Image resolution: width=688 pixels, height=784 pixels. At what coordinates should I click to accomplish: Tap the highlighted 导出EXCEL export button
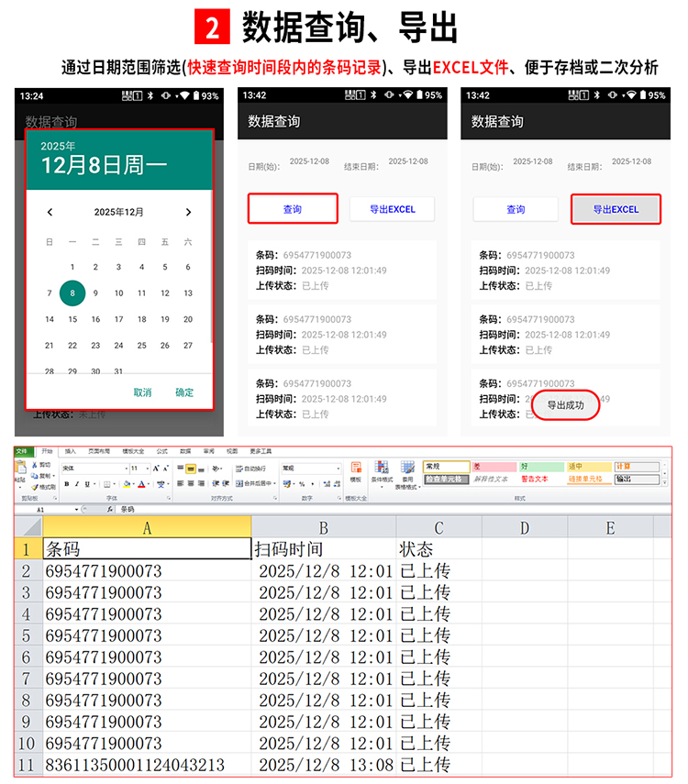[x=616, y=209]
